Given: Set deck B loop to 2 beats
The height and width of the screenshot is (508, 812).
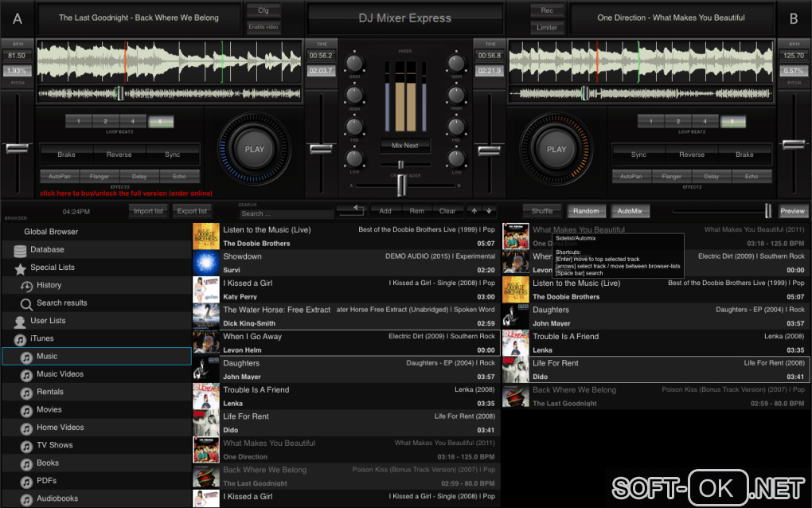Looking at the screenshot, I should [678, 121].
